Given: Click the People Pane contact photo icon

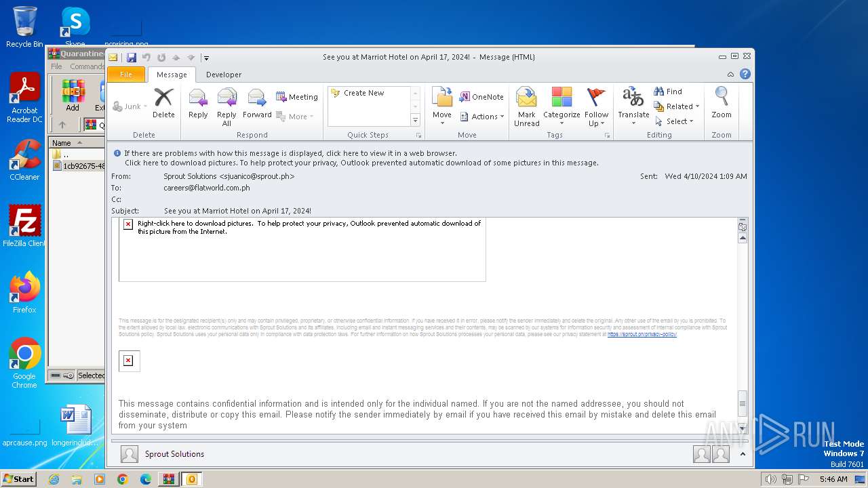Looking at the screenshot, I should (x=130, y=454).
